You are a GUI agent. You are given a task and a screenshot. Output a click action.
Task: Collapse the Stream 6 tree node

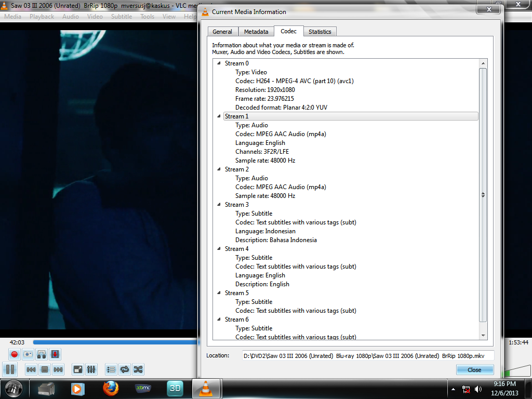click(x=219, y=319)
